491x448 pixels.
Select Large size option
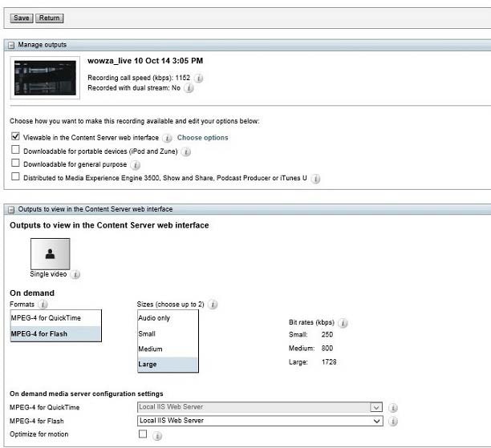pos(168,365)
